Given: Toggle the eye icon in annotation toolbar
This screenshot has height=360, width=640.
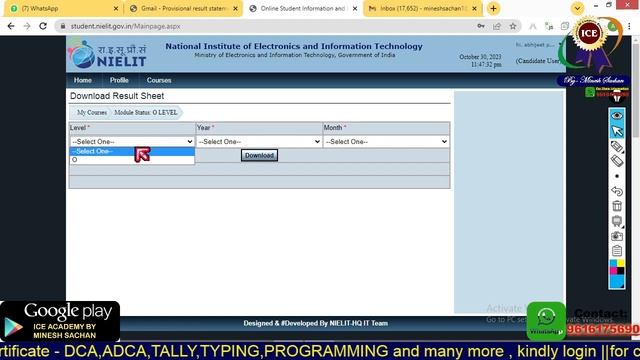Looking at the screenshot, I should pyautogui.click(x=617, y=116).
